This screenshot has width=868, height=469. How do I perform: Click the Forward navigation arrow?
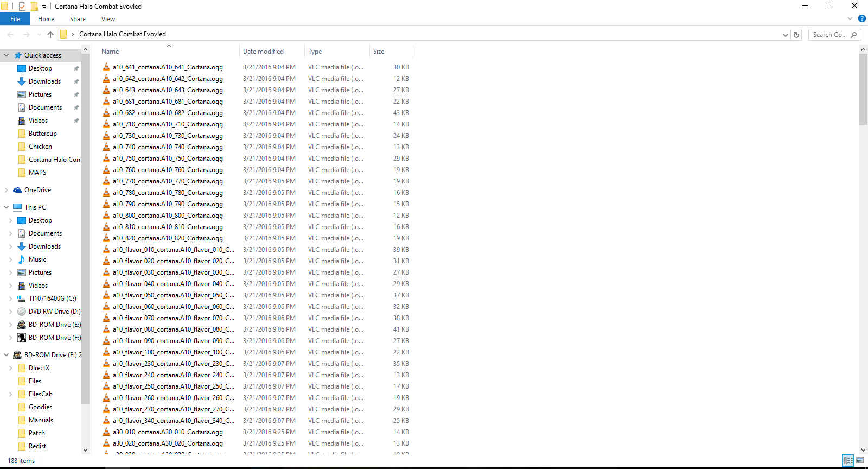(x=26, y=35)
